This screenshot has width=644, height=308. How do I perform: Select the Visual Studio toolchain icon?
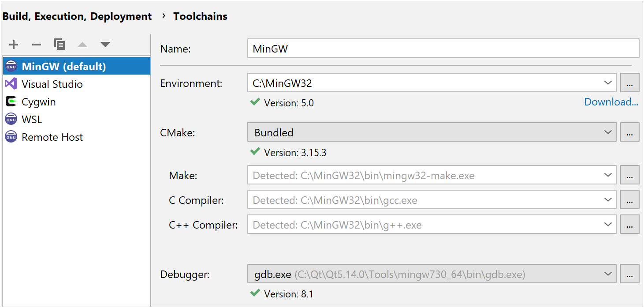(x=11, y=83)
